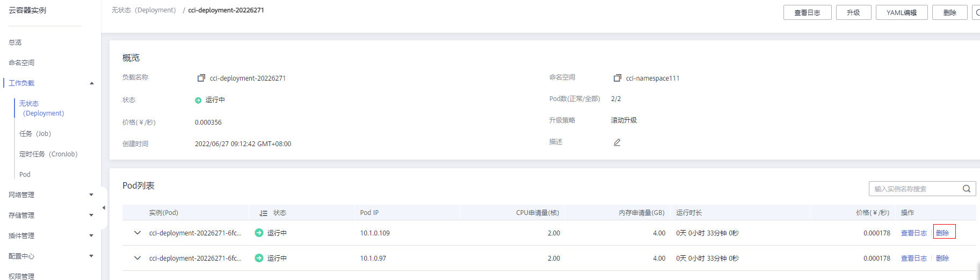The height and width of the screenshot is (280, 980).
Task: Open 定时任务 (CronJob) in sidebar
Action: [x=48, y=154]
